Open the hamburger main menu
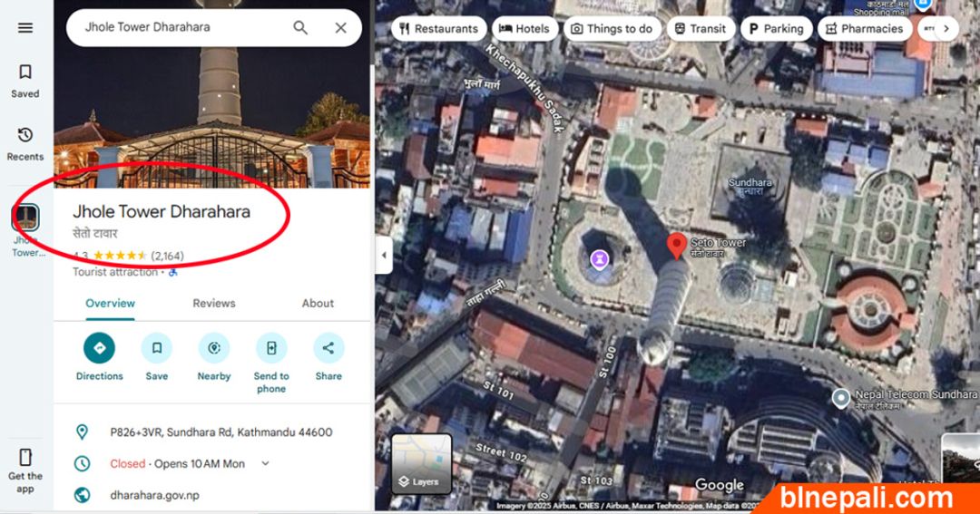Viewport: 980px width, 514px height. coord(25,28)
